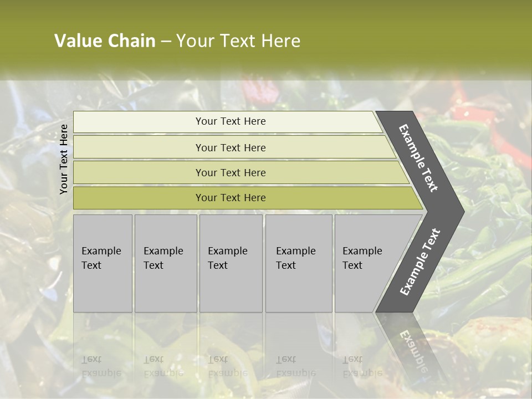532x399 pixels.
Task: Select the fourth gray "Example Text" box
Action: [x=298, y=263]
